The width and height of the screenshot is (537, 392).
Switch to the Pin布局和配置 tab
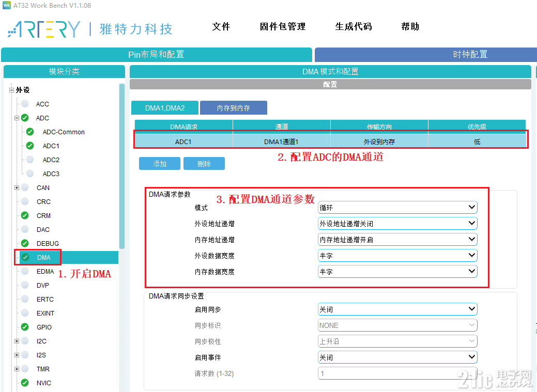pyautogui.click(x=157, y=54)
